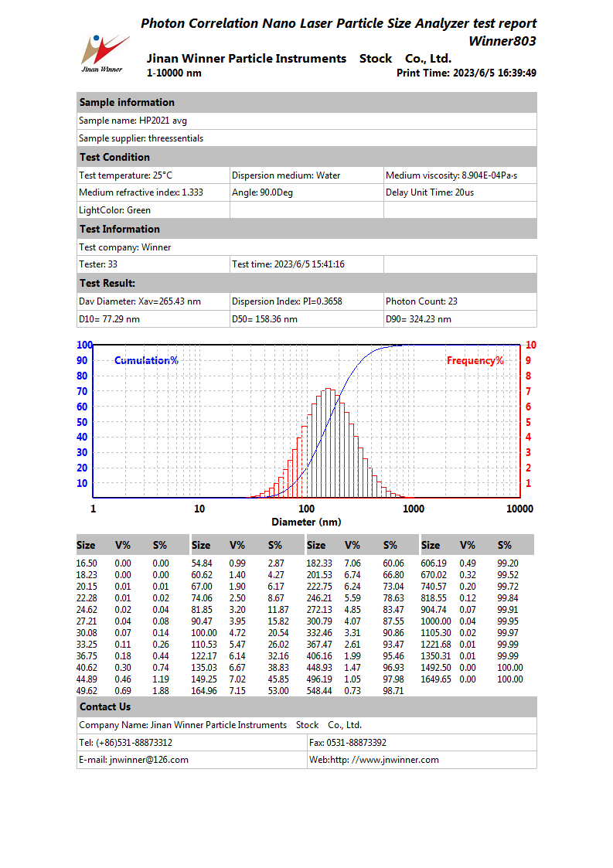Click the Test Information section header
Image resolution: width=613 pixels, height=868 pixels.
coord(120,229)
